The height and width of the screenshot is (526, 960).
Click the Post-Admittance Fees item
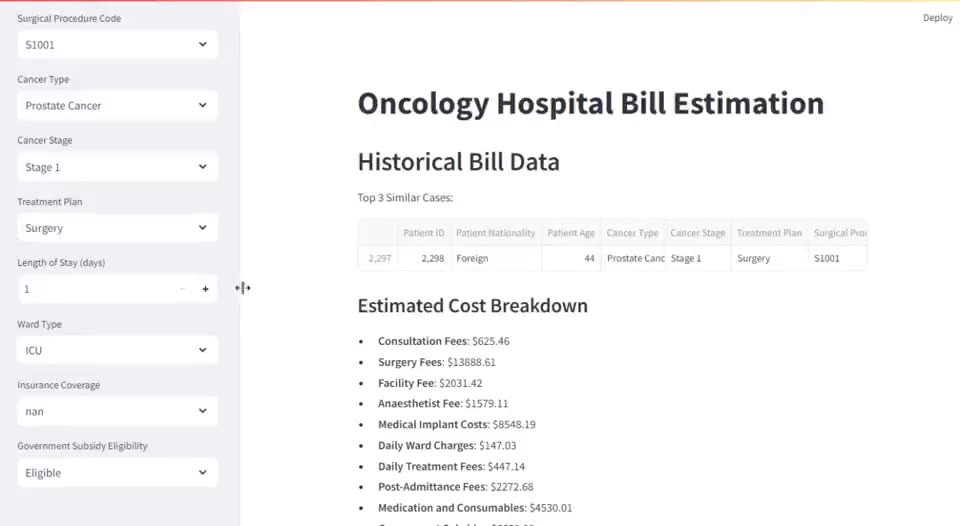(456, 487)
